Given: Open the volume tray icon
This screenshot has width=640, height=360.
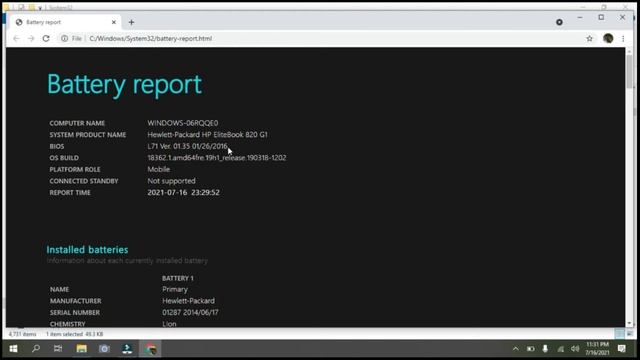Looking at the screenshot, I should (575, 349).
